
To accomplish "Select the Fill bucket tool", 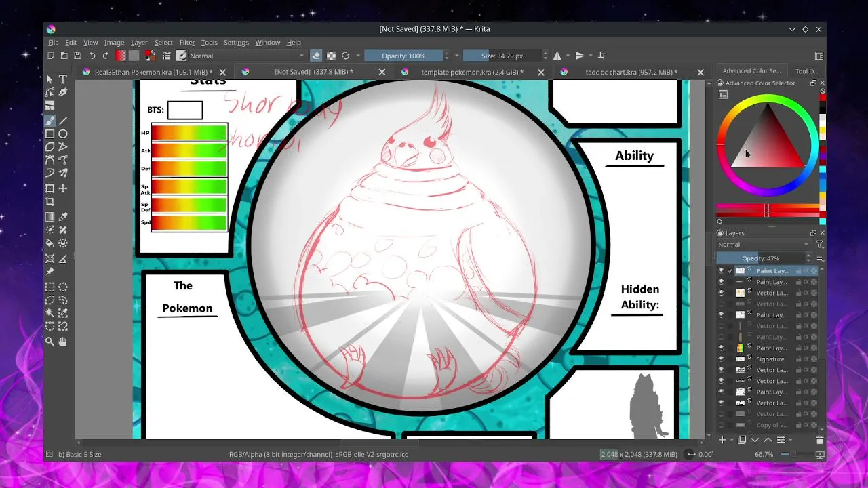I will pyautogui.click(x=50, y=243).
